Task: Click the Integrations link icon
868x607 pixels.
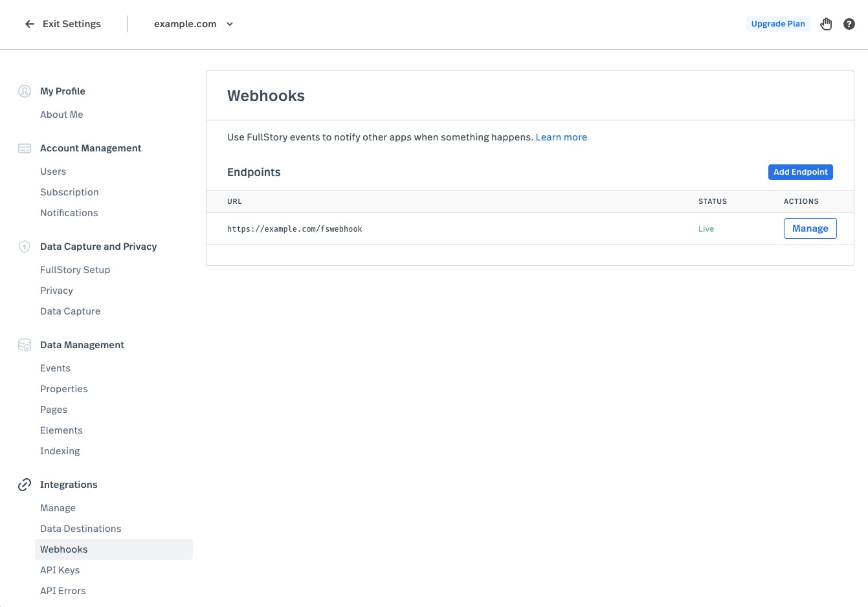Action: coord(25,485)
